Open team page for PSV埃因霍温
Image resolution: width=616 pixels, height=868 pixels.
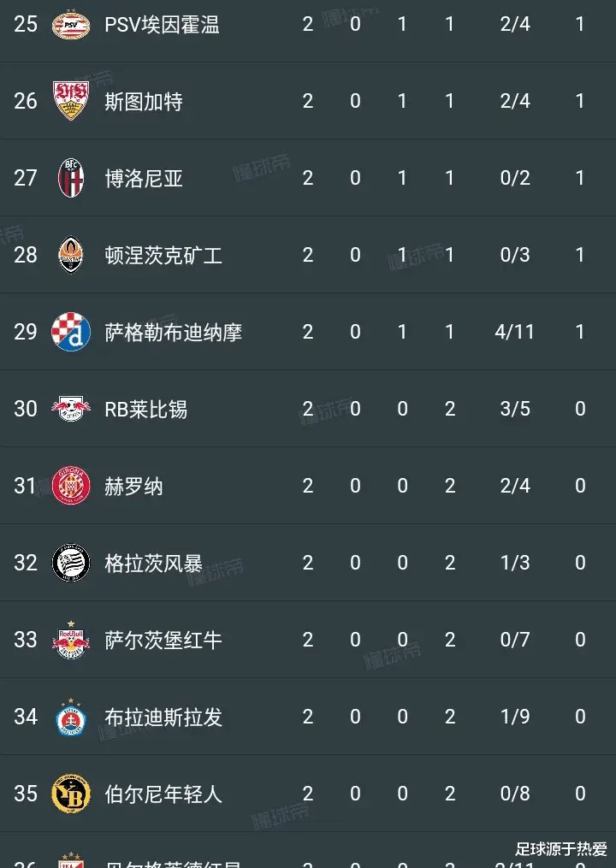point(162,25)
